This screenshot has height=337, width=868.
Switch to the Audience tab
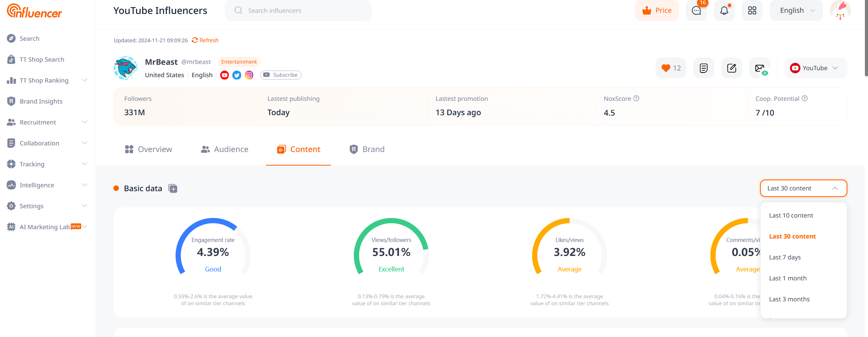pyautogui.click(x=224, y=149)
